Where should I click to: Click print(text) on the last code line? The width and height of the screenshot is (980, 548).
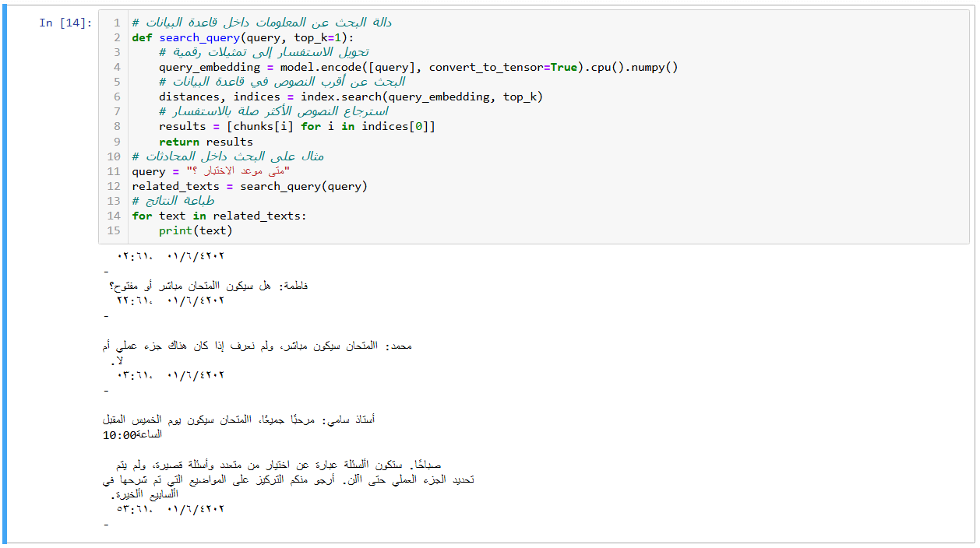click(x=196, y=230)
